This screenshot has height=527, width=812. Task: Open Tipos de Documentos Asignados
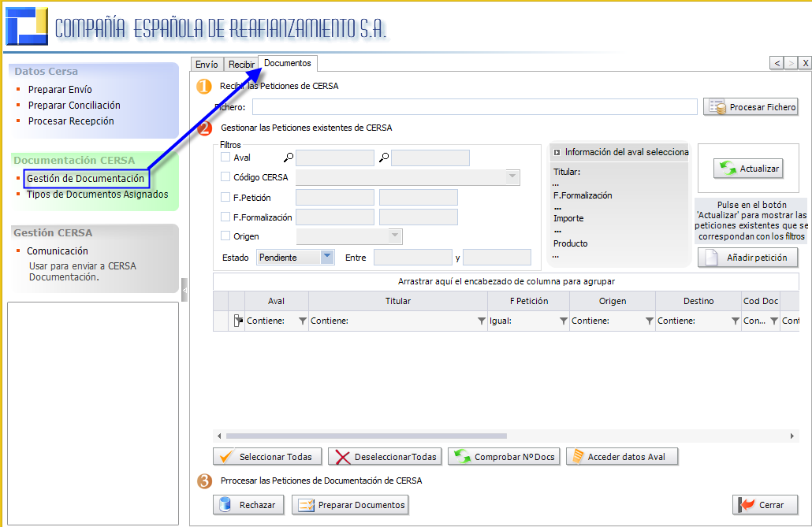tap(97, 194)
